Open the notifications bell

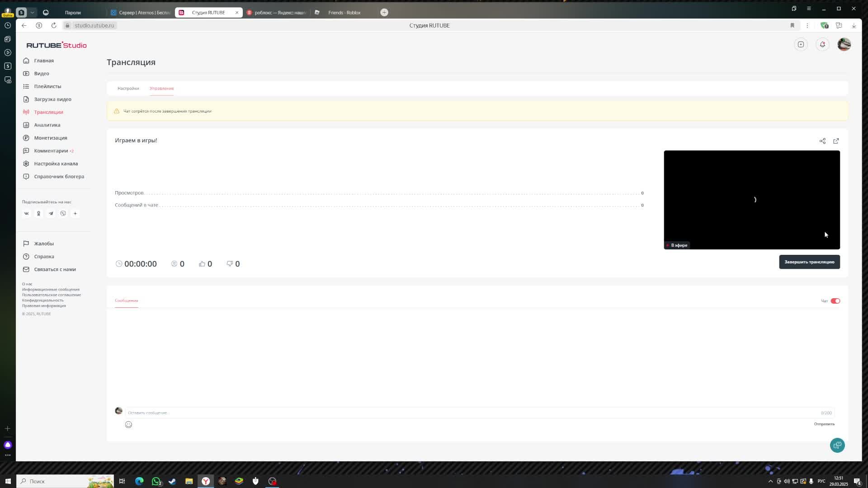(x=822, y=44)
